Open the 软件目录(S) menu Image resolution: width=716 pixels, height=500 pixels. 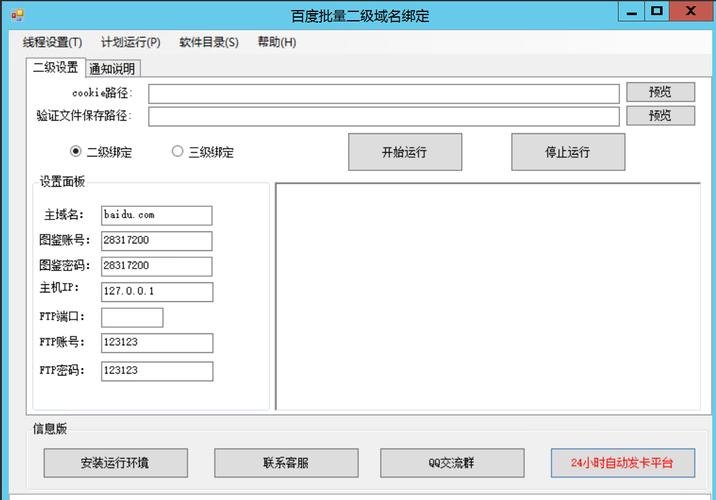click(209, 42)
